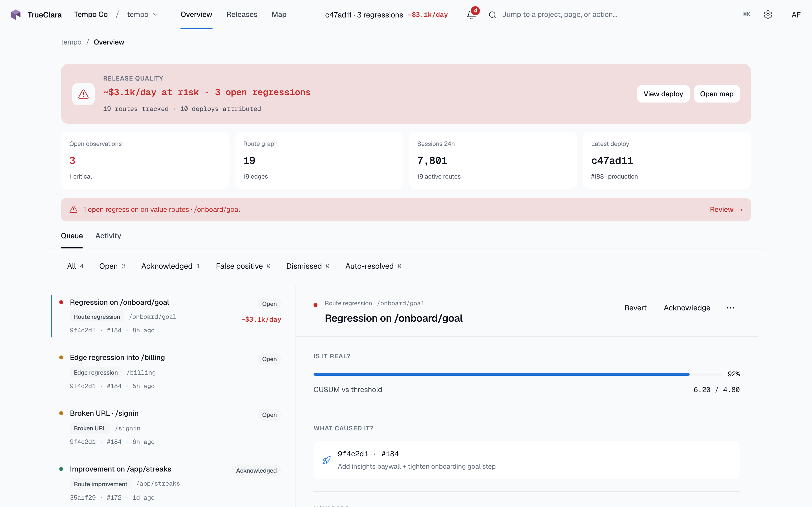This screenshot has width=812, height=507.
Task: Open the AF user avatar
Action: point(796,14)
